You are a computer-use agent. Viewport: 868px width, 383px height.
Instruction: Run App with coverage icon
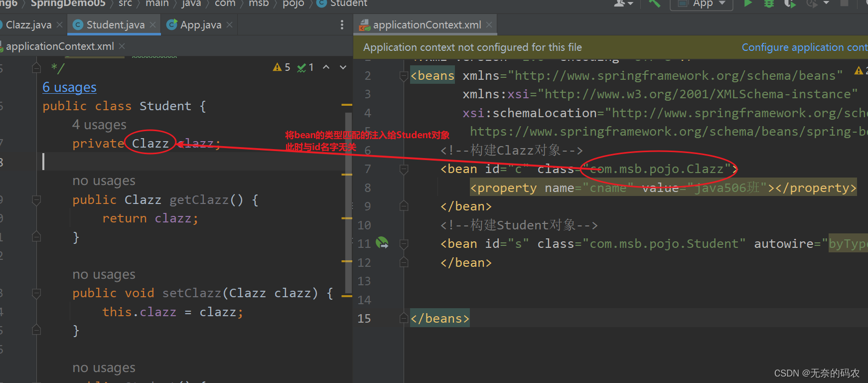pyautogui.click(x=790, y=3)
